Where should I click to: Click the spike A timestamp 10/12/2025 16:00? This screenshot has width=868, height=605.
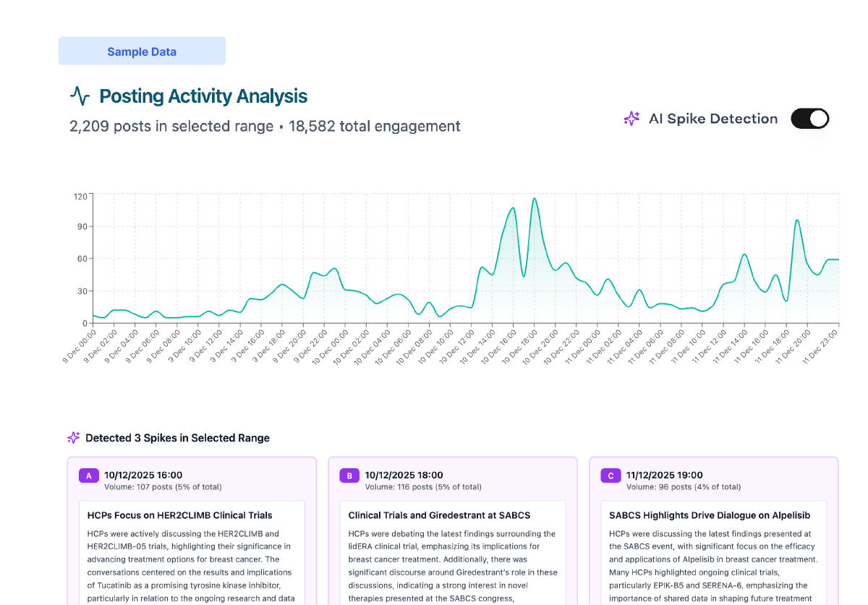[143, 475]
